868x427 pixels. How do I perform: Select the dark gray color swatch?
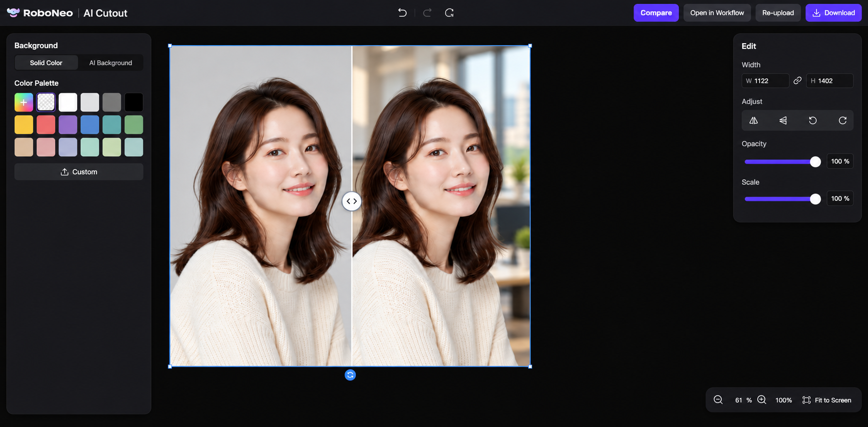tap(112, 102)
